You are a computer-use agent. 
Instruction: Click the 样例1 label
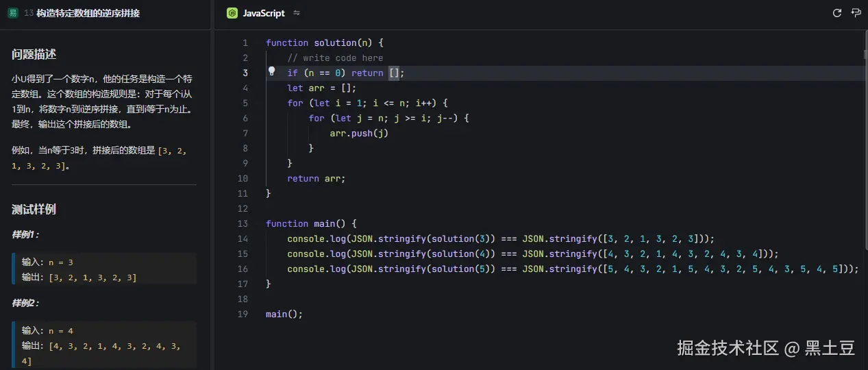tap(25, 234)
